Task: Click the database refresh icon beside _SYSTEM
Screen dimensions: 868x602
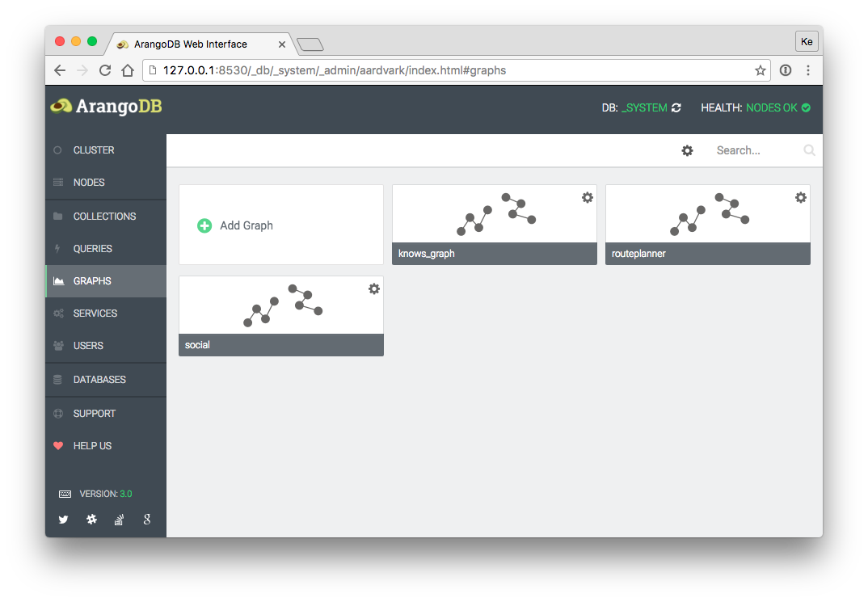Action: point(676,107)
